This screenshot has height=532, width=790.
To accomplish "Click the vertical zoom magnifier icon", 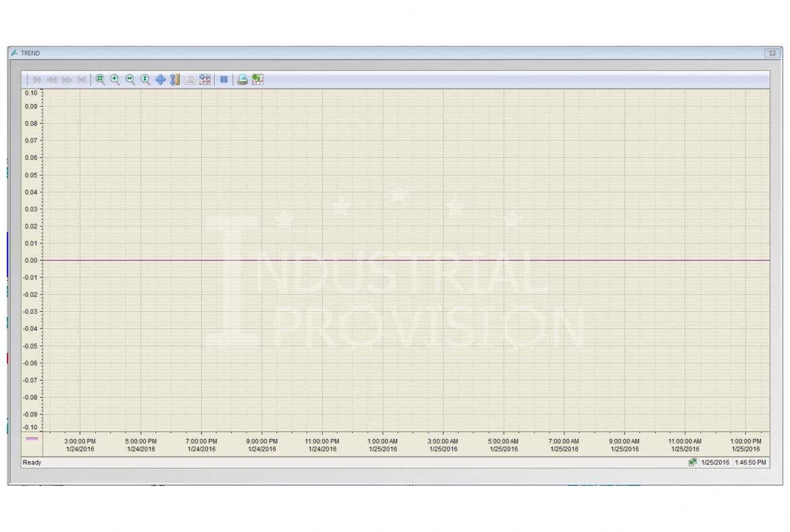I will pos(144,80).
